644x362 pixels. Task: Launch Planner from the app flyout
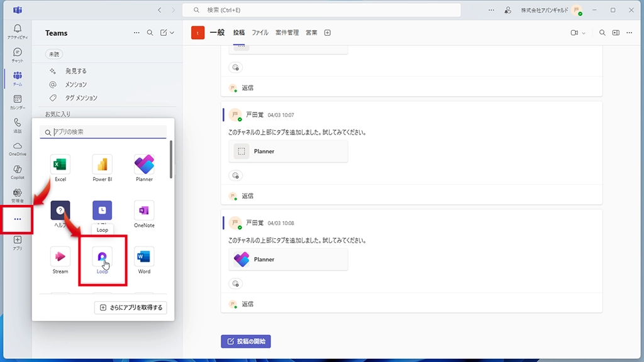144,168
